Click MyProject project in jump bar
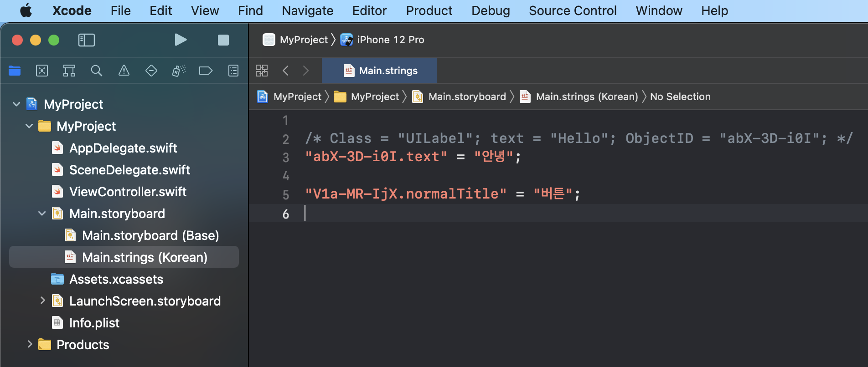The image size is (868, 367). tap(289, 97)
